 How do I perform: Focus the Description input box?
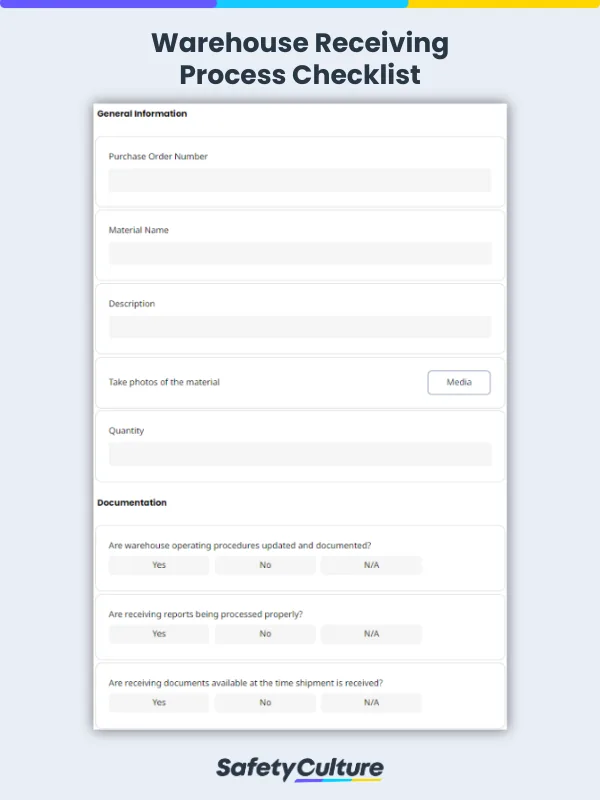299,327
